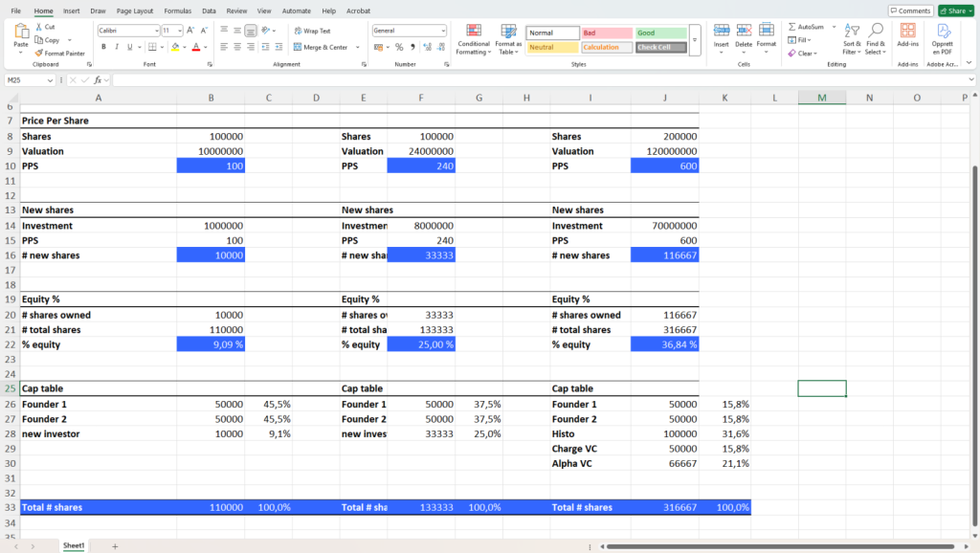
Task: Click the Percent Style icon
Action: (x=399, y=47)
